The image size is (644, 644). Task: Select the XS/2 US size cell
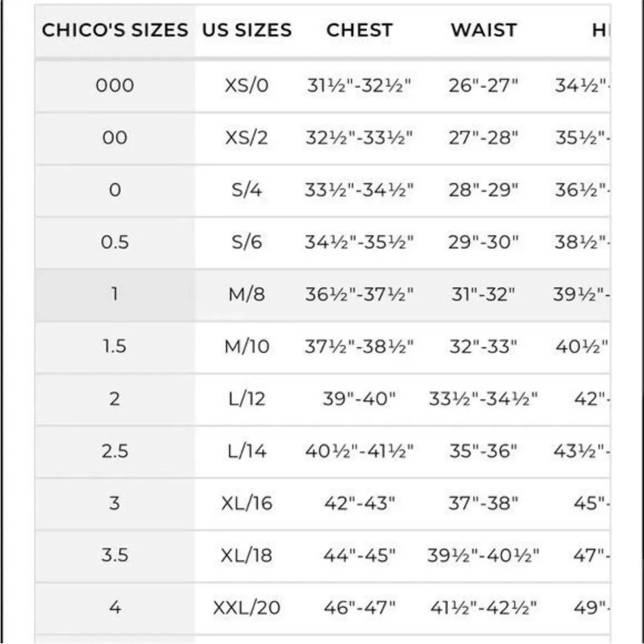[x=247, y=138]
